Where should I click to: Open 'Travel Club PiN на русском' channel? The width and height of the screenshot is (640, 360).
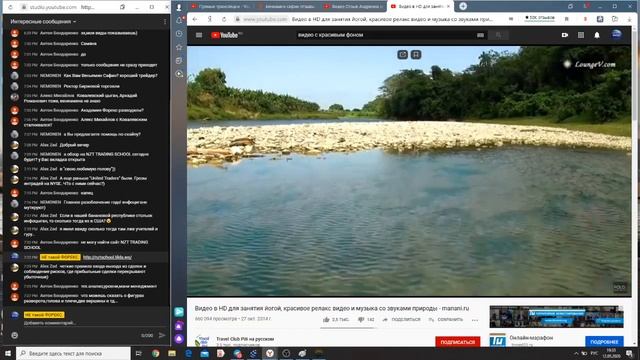[245, 339]
